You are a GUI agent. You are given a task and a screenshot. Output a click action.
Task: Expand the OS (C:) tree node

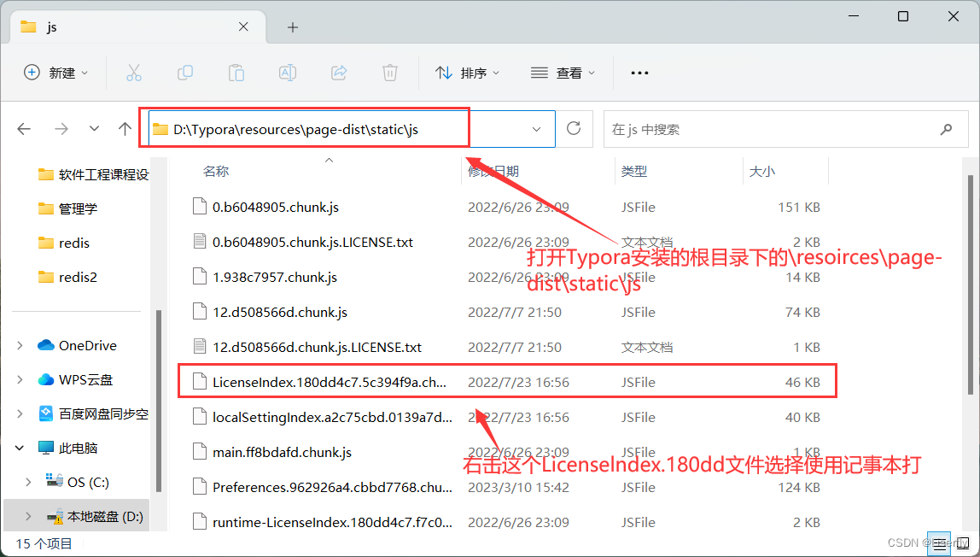click(x=28, y=482)
